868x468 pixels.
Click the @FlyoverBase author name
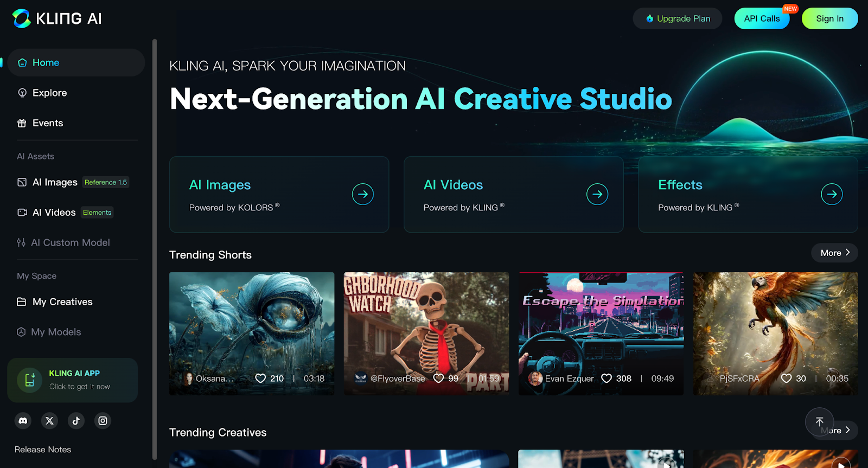click(x=398, y=379)
